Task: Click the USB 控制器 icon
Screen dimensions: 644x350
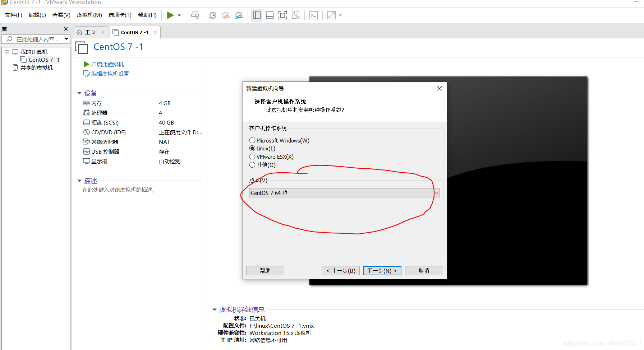Action: tap(86, 151)
